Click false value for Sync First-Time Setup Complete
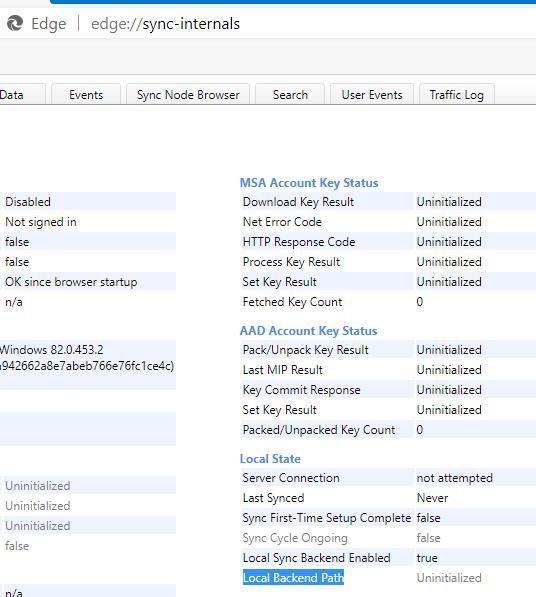The width and height of the screenshot is (536, 597). pos(429,518)
